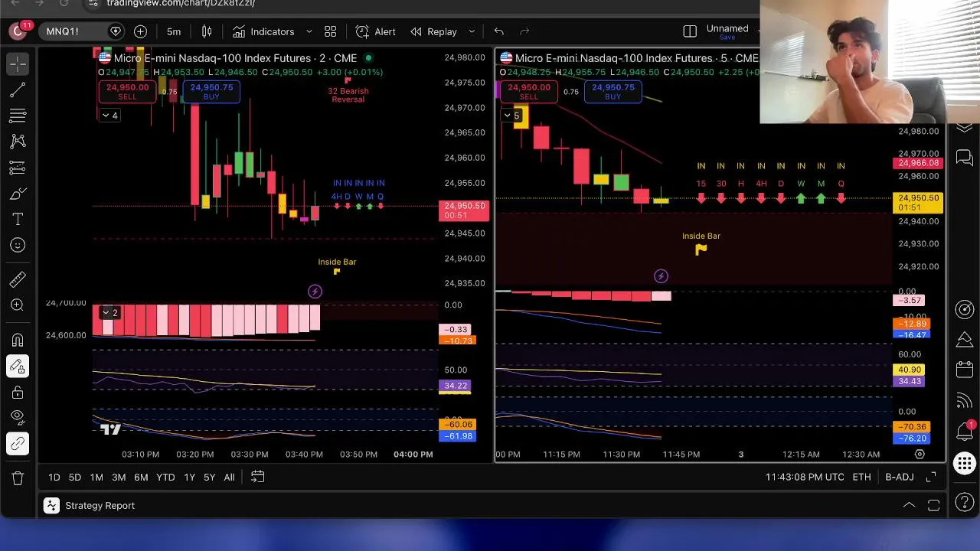Click BUY 24,950.75 on the 2-minute chart
This screenshot has width=980, height=551.
pos(211,92)
